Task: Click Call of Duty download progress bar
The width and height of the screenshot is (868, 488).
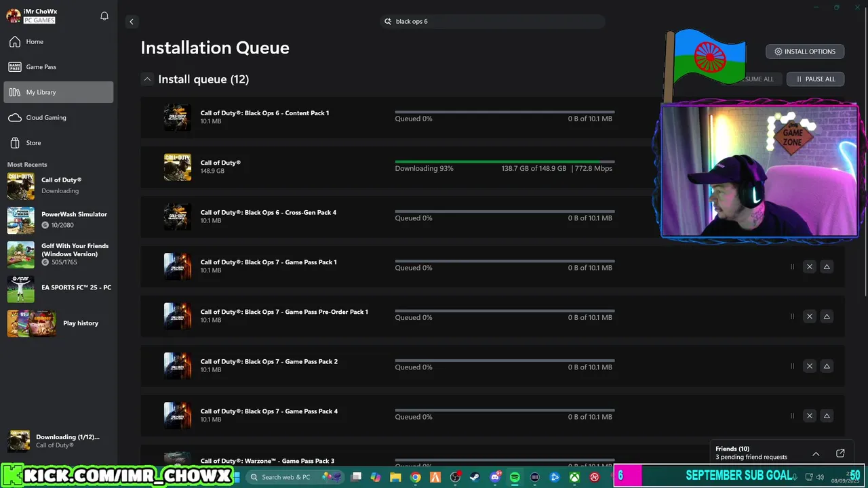Action: [x=505, y=162]
